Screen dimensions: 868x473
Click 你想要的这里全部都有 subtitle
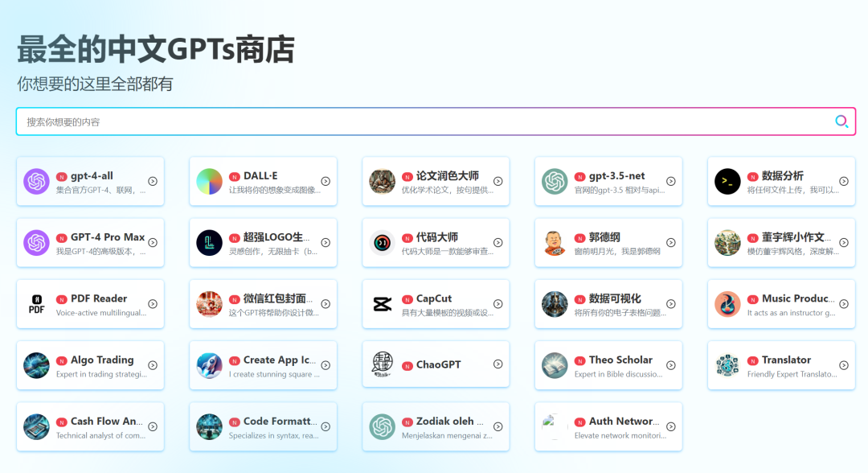pos(95,84)
